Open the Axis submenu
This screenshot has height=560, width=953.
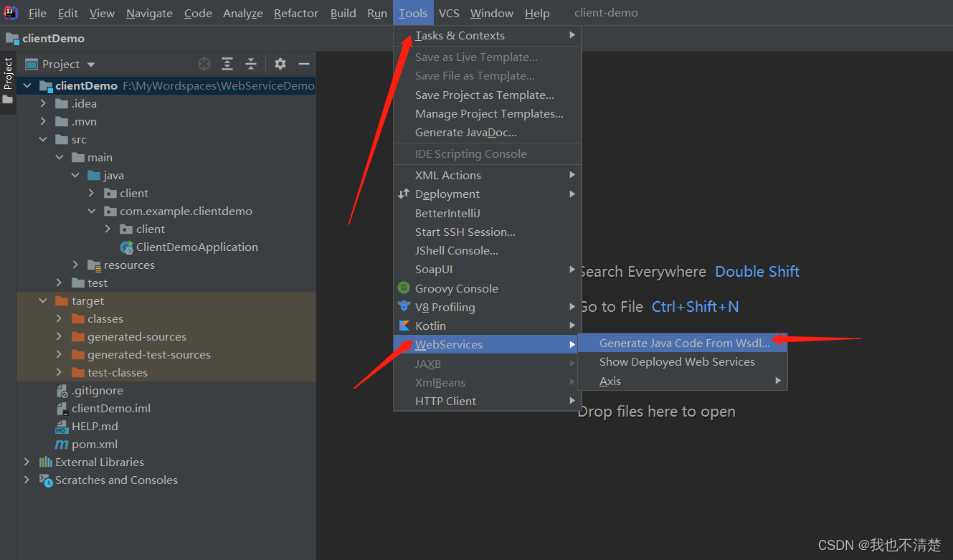(682, 381)
